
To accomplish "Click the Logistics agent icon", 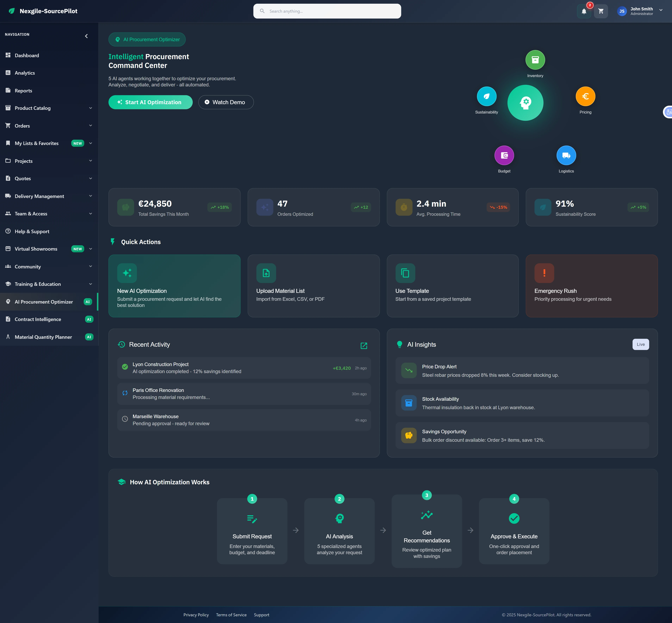I will [566, 155].
